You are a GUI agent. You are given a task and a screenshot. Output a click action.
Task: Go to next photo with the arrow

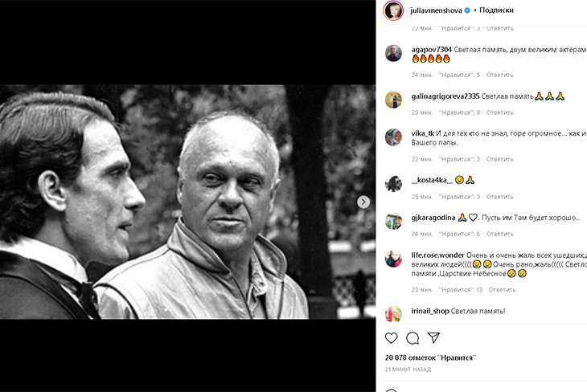(x=363, y=202)
